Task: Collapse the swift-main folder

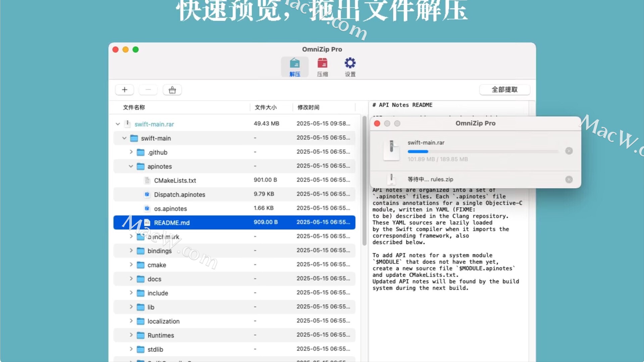Action: tap(124, 138)
